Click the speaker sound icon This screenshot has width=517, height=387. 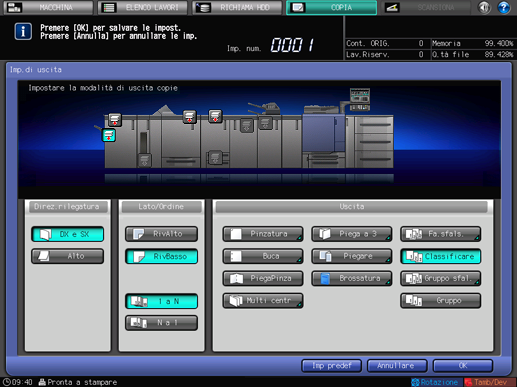[484, 7]
